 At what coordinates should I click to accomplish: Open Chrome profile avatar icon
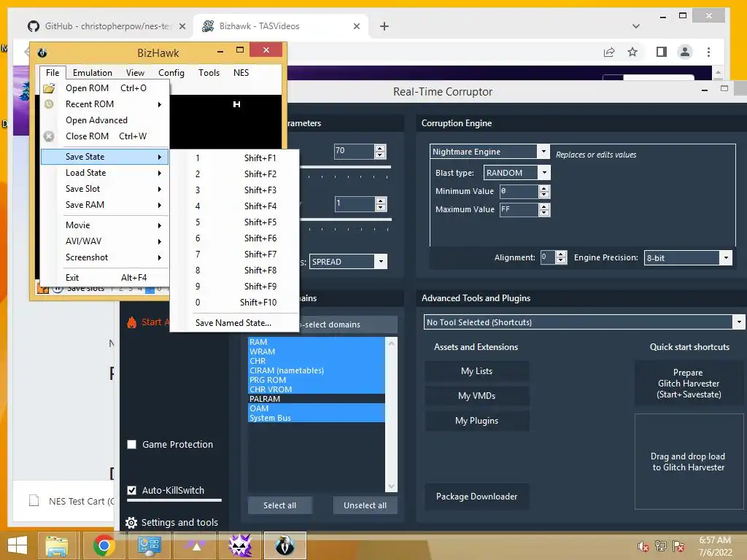click(685, 52)
